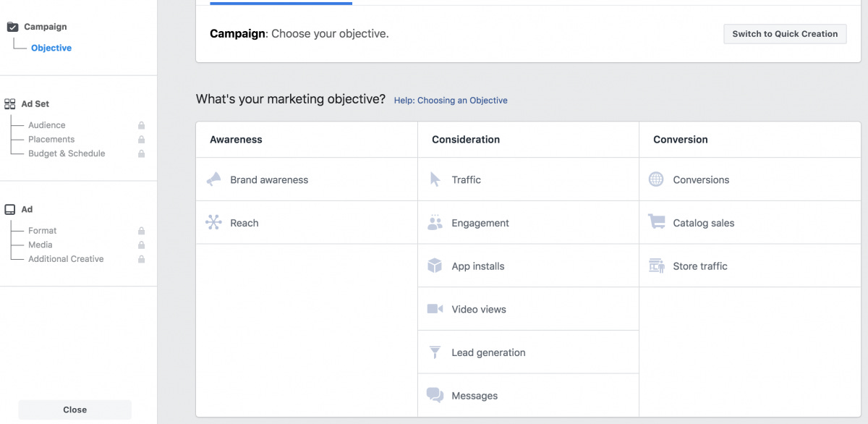
Task: Select Additional Creative in the sidebar
Action: click(x=66, y=259)
